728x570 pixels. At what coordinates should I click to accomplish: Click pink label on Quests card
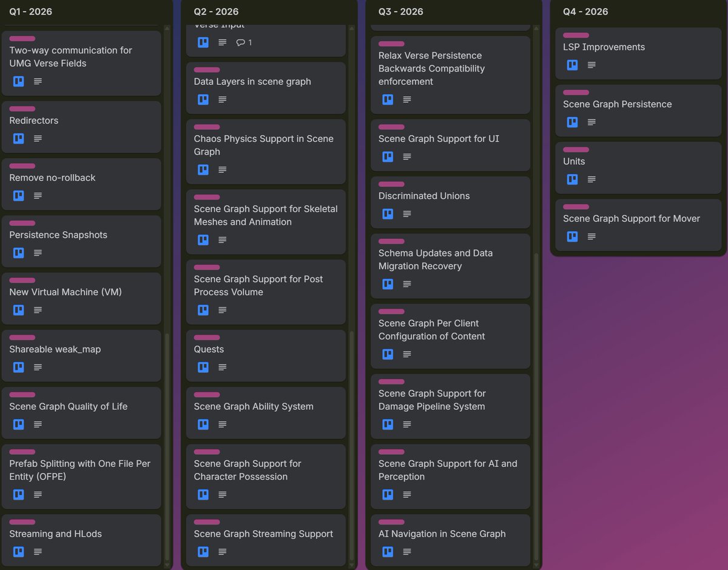207,338
